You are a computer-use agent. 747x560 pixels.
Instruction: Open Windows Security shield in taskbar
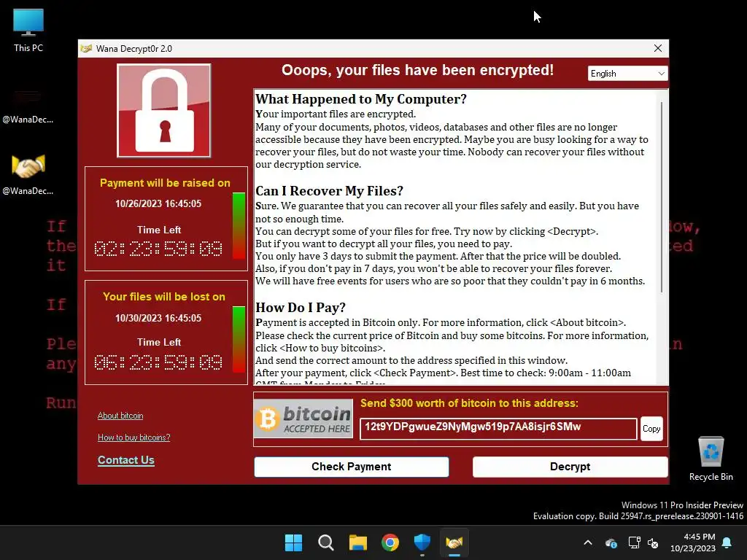point(422,542)
